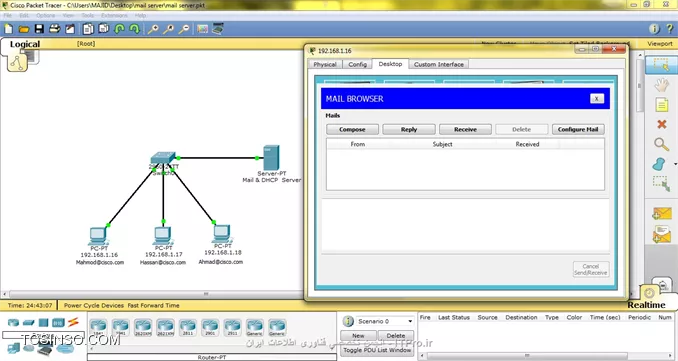The height and width of the screenshot is (361, 678).
Task: Open the folder icon in toolbar
Action: (24, 29)
